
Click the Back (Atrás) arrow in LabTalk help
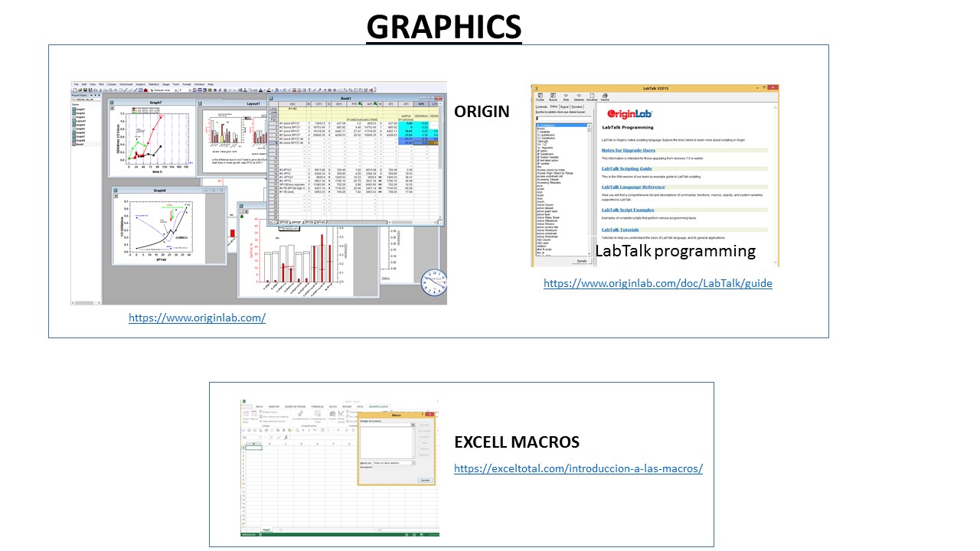pyautogui.click(x=565, y=97)
